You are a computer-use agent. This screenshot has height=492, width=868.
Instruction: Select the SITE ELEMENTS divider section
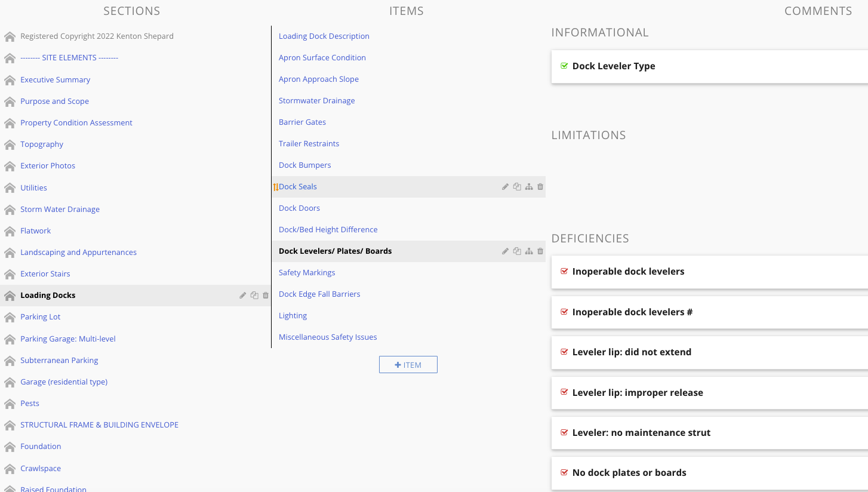(69, 58)
